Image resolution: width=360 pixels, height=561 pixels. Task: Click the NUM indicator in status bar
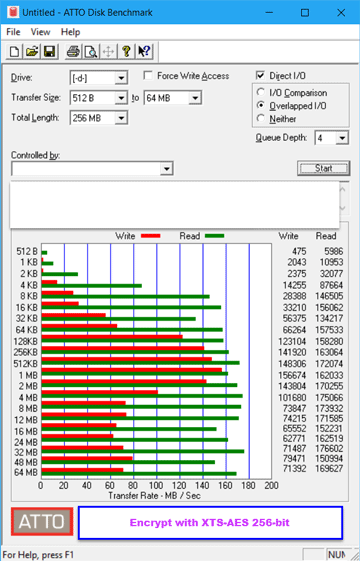[337, 555]
